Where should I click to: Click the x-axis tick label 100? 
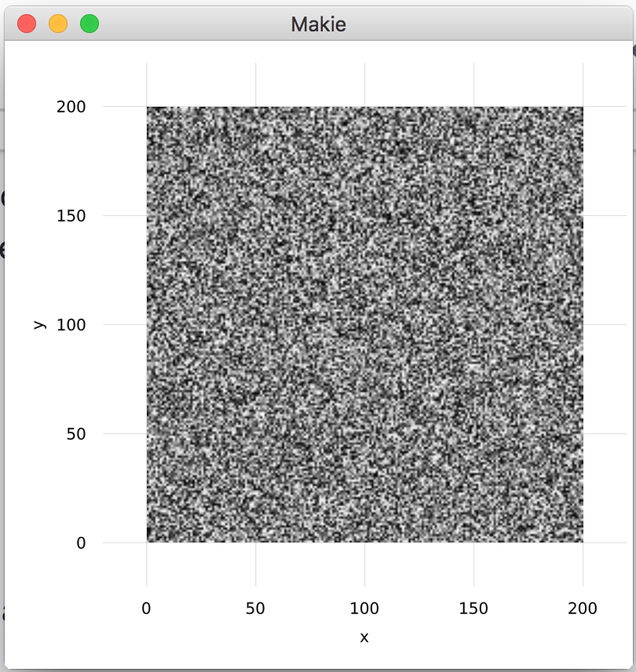tap(364, 608)
